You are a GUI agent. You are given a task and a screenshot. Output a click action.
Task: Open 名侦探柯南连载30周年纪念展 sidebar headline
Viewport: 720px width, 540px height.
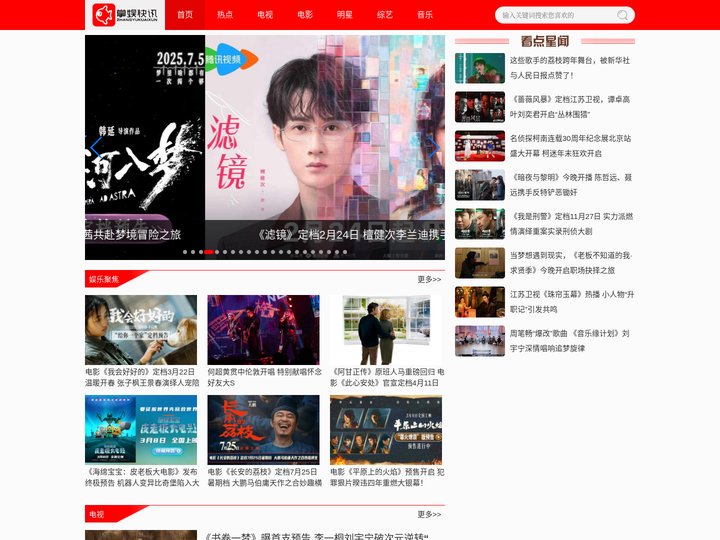(570, 146)
